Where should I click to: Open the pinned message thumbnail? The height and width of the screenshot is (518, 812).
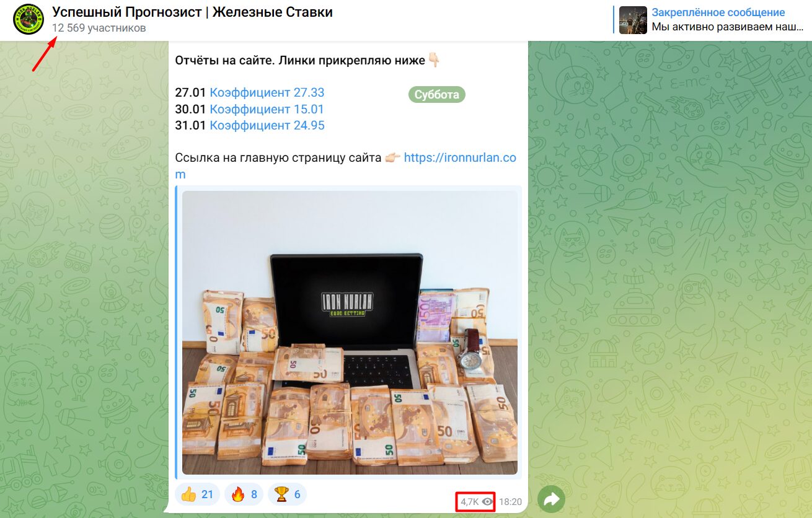tap(633, 20)
